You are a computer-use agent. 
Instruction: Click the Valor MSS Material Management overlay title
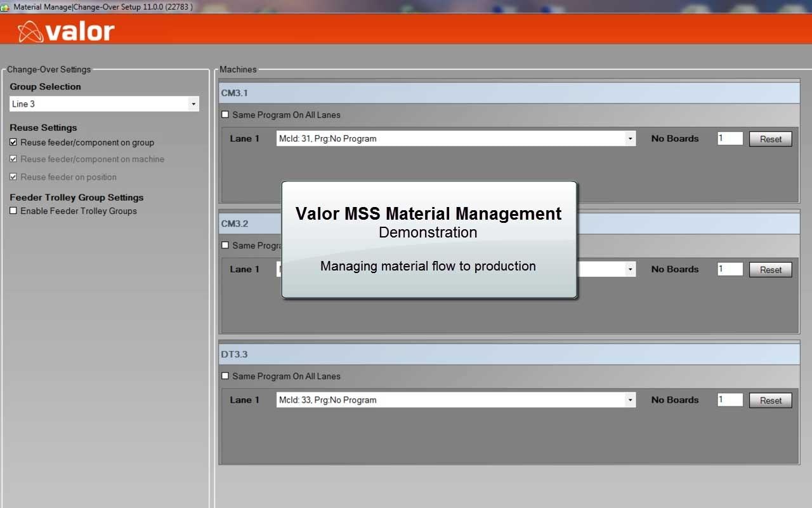click(x=429, y=213)
